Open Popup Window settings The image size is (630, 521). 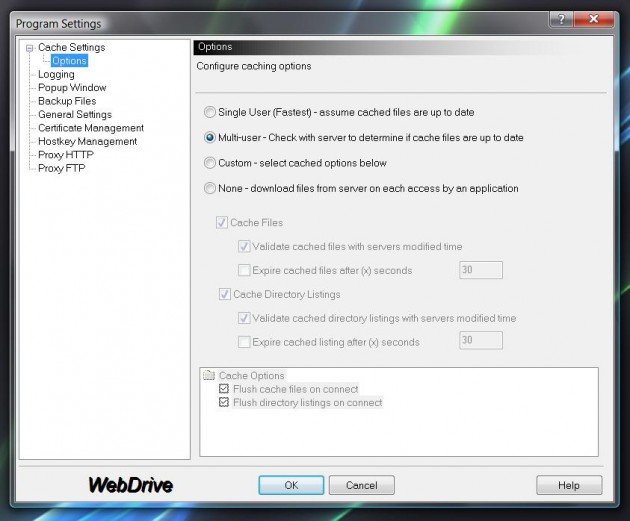point(72,88)
